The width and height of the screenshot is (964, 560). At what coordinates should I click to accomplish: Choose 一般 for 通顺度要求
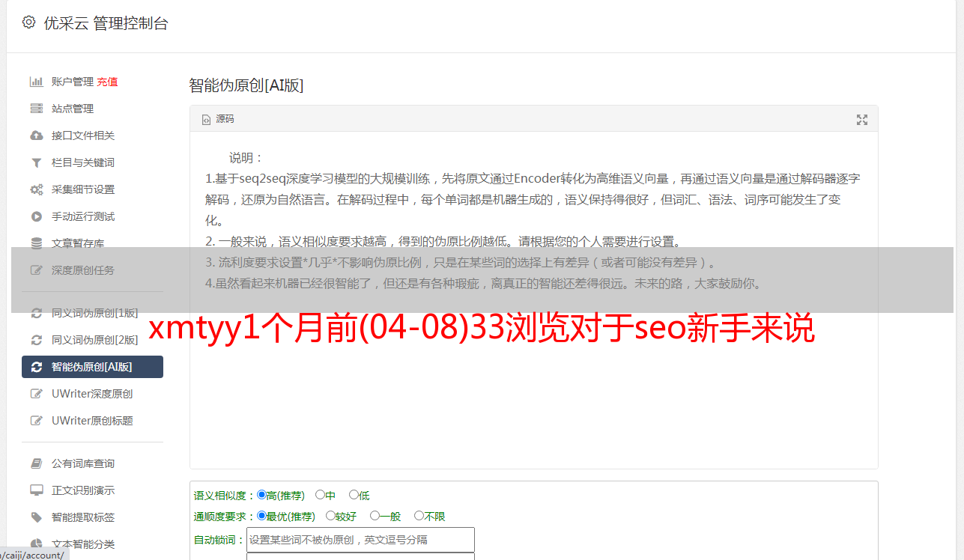click(x=375, y=516)
